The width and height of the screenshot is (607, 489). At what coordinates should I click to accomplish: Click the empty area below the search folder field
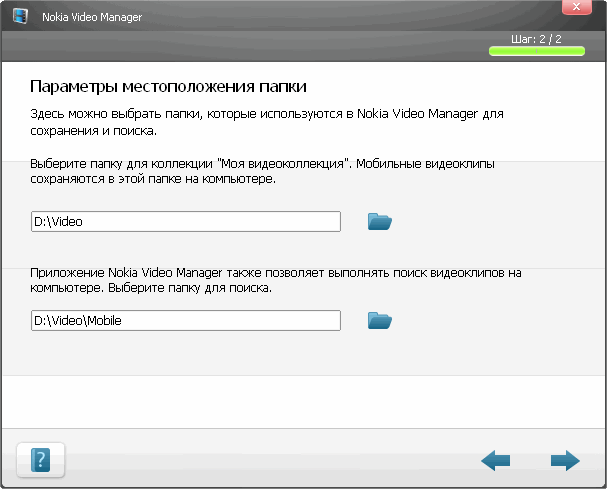click(x=300, y=355)
